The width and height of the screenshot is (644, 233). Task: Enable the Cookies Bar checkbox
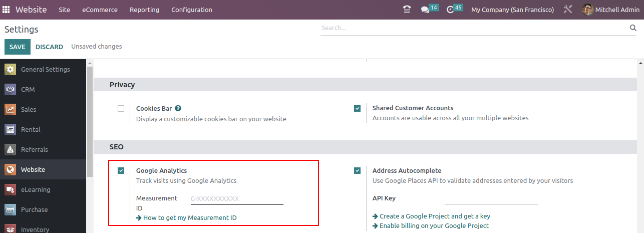[121, 108]
